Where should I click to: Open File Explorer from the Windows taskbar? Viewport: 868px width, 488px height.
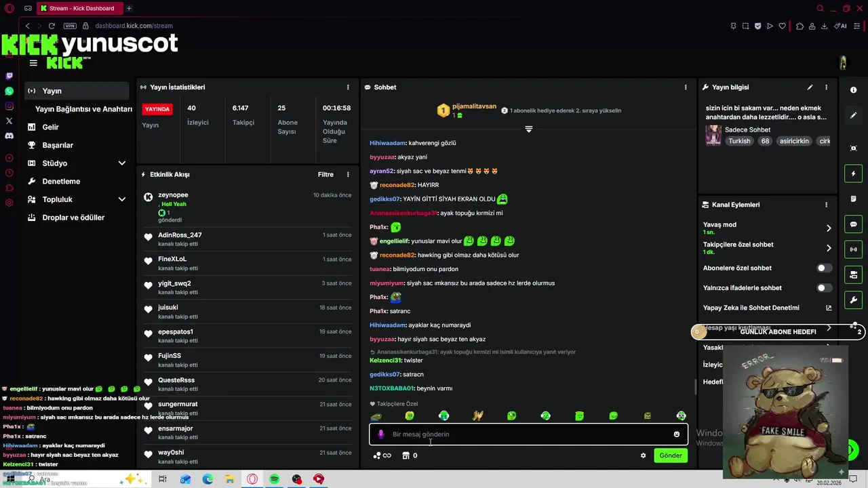click(230, 479)
